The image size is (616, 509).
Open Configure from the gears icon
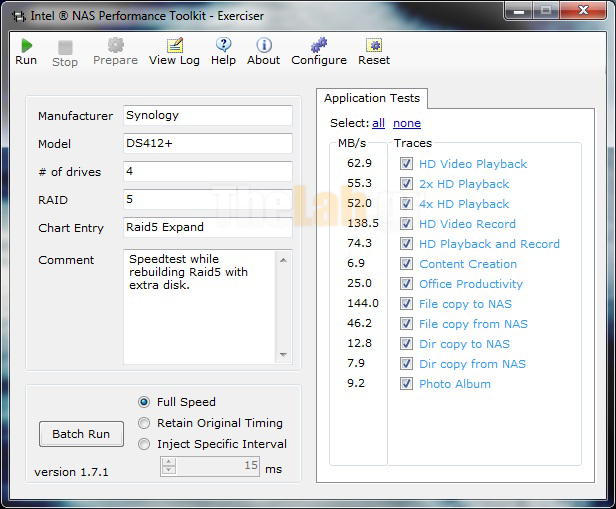pos(319,45)
